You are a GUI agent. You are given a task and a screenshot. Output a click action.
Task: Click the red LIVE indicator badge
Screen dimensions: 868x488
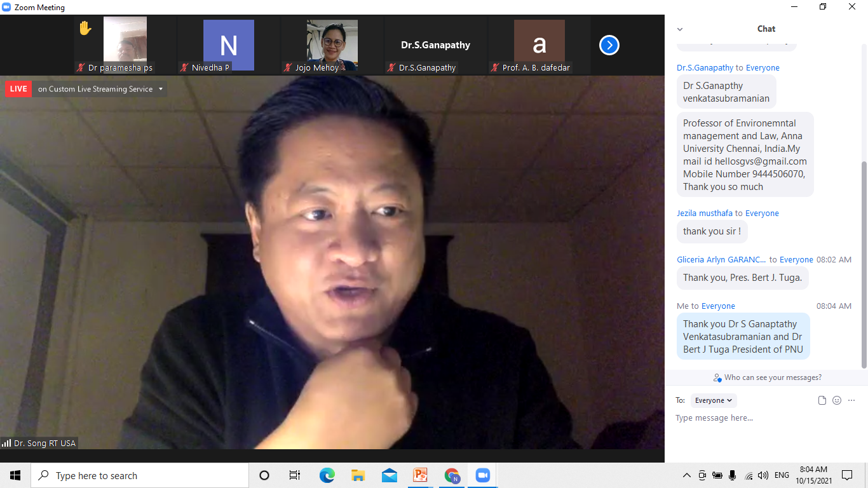(x=18, y=89)
